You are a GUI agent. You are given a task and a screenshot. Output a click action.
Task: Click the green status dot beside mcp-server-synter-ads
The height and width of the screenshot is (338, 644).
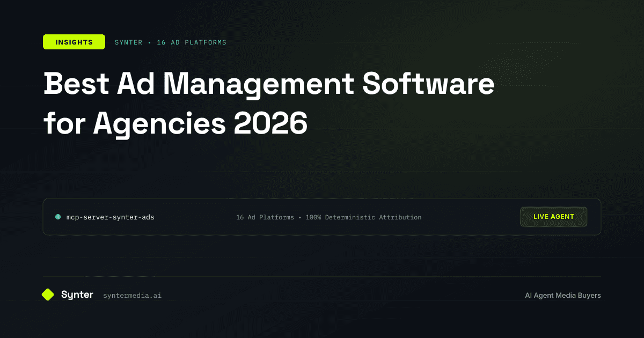pos(58,217)
